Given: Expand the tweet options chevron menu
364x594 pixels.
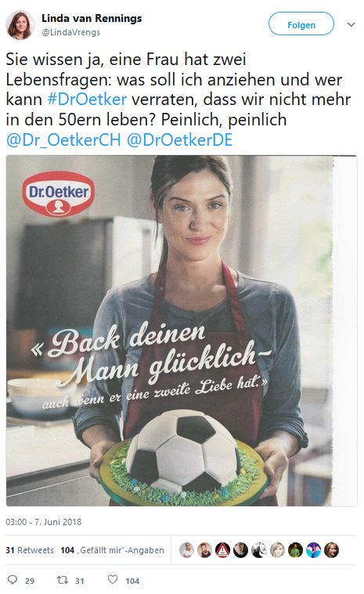Looking at the screenshot, I should [x=351, y=24].
